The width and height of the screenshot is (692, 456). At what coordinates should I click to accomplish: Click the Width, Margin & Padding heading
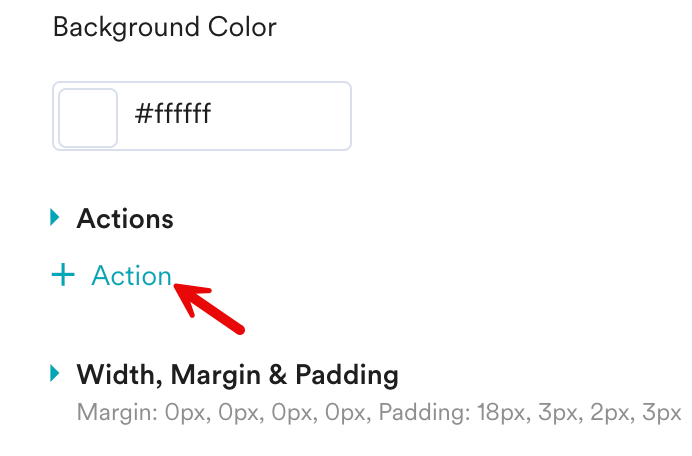click(x=237, y=375)
